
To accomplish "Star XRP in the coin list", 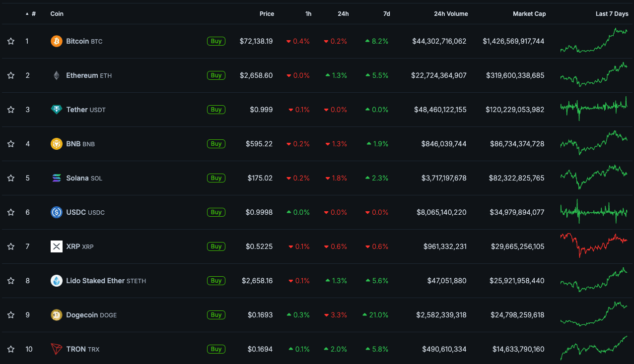I will coord(11,246).
